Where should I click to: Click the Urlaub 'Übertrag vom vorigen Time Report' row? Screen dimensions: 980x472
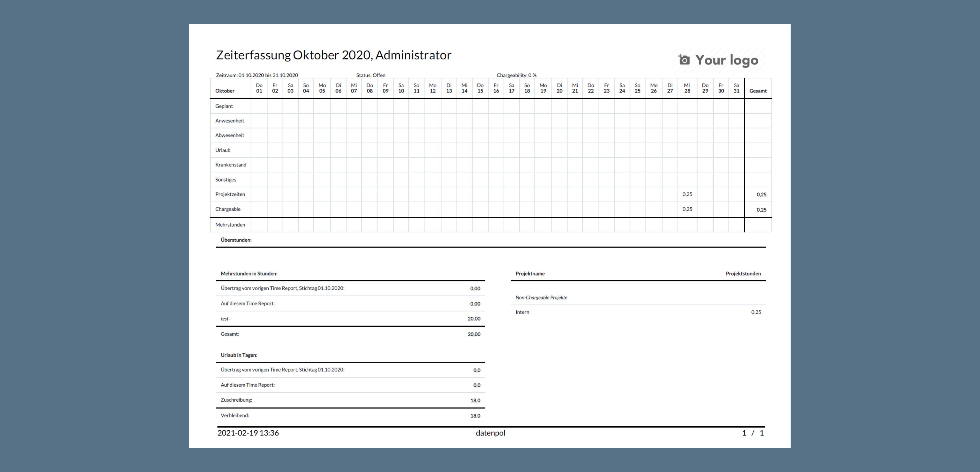(350, 370)
